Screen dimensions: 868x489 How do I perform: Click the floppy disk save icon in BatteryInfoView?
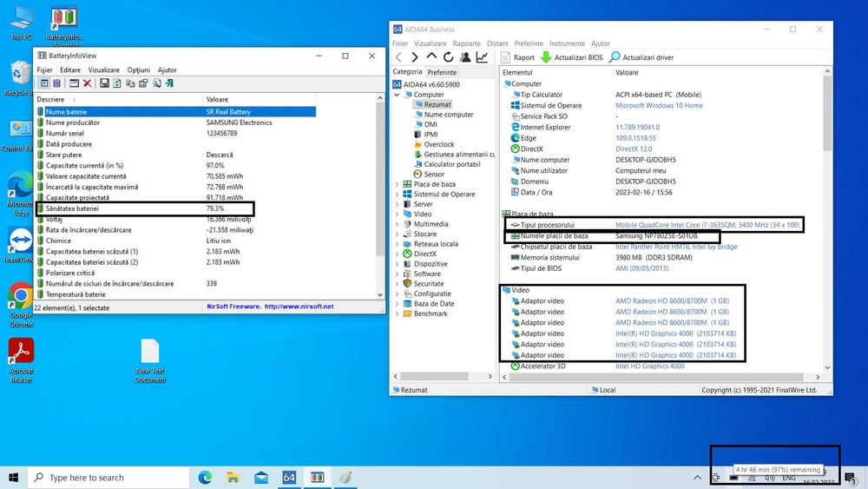click(x=104, y=83)
